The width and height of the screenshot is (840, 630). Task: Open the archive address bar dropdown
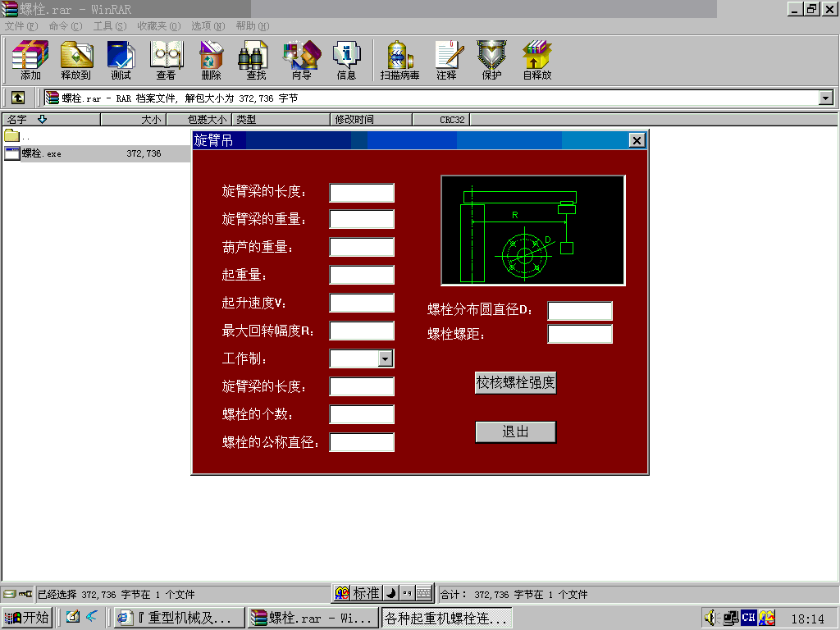[x=827, y=97]
